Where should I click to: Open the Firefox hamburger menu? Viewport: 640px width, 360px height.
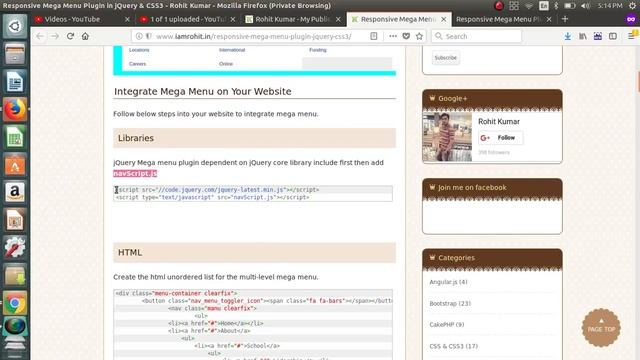(631, 36)
